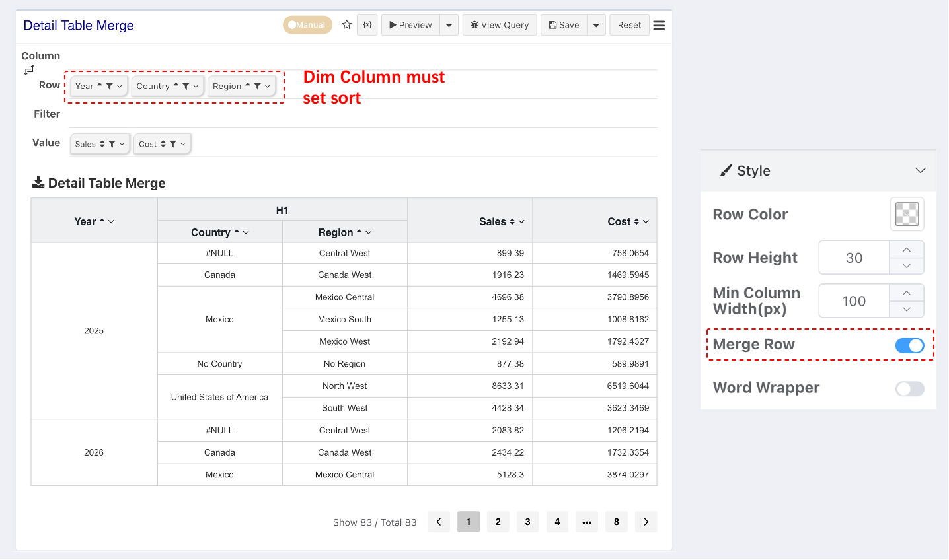Go to page 8 in pagination

click(617, 522)
